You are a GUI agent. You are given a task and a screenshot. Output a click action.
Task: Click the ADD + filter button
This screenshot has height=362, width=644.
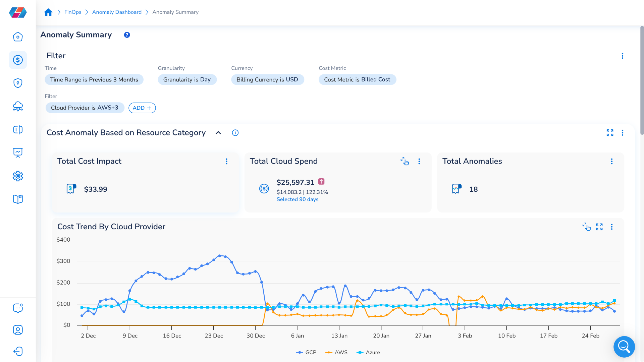(142, 108)
